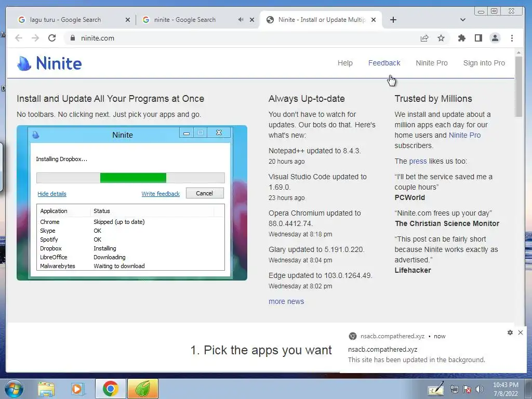Bookmark this page with the star icon
Viewport: 532px width, 399px height.
pos(441,38)
